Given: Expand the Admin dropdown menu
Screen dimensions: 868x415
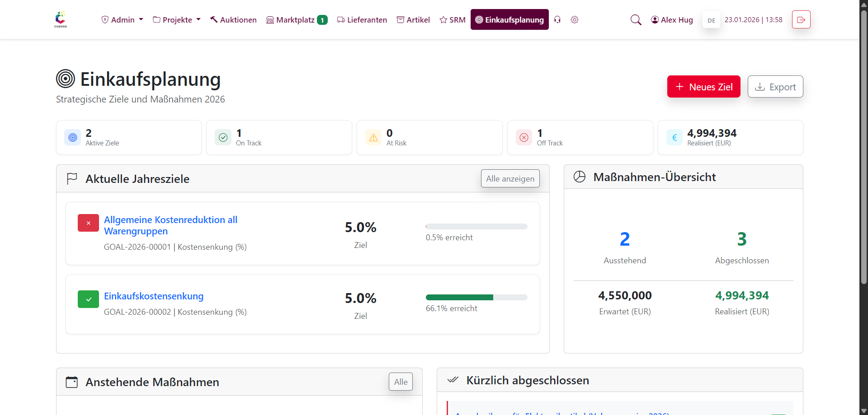Looking at the screenshot, I should click(122, 19).
